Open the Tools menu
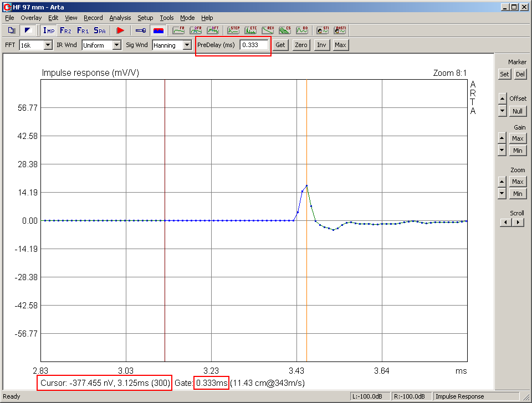This screenshot has height=403, width=532. point(167,18)
